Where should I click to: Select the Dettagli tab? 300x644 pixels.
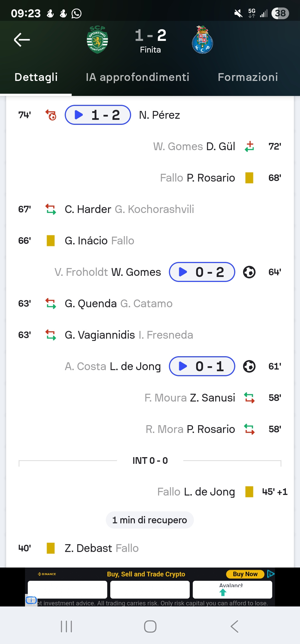click(x=36, y=77)
